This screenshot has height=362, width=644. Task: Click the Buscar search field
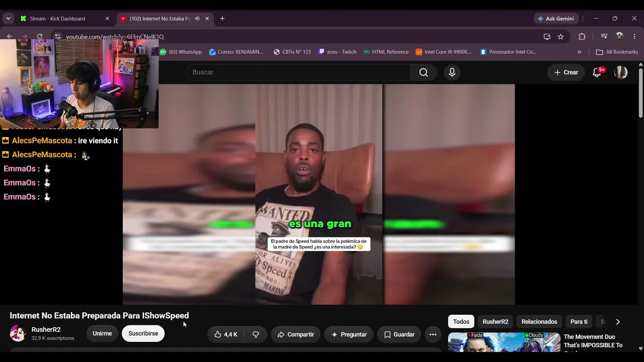point(298,72)
